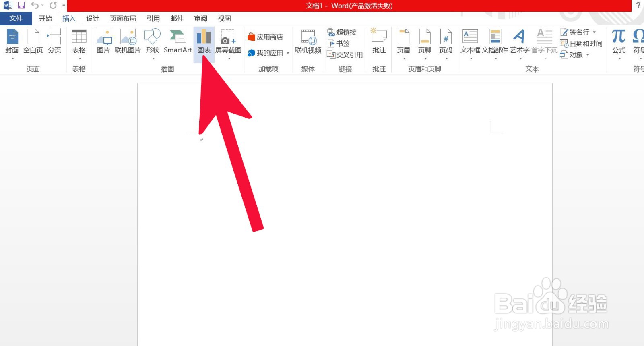Insert a SmartArt graphic
This screenshot has height=346, width=644.
pos(178,42)
